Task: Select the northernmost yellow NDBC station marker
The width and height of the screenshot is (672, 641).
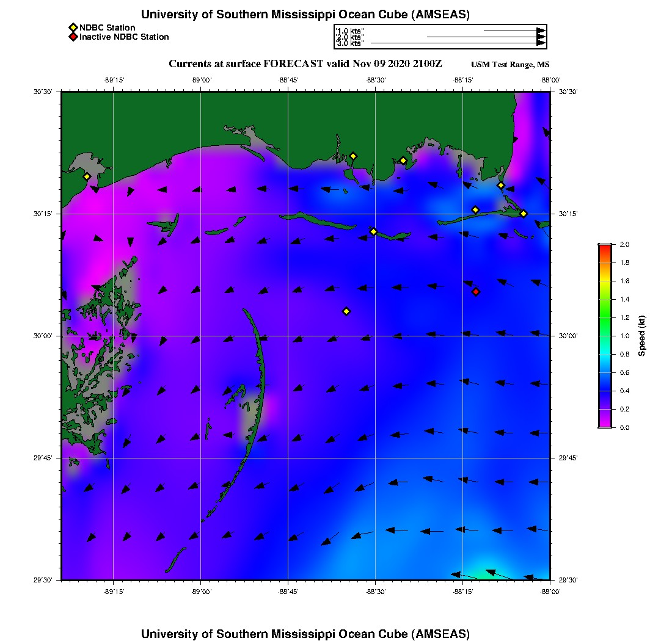Action: (x=353, y=156)
